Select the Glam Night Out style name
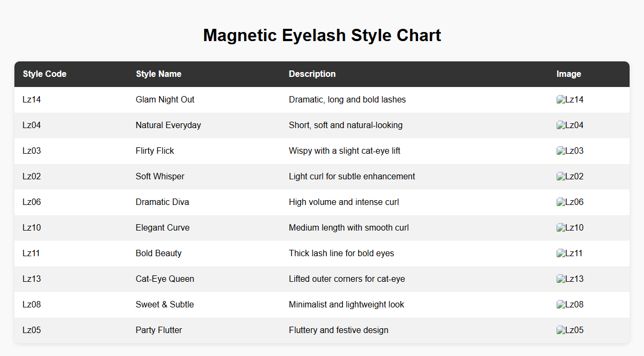Screen dimensions: 644x356 point(165,100)
